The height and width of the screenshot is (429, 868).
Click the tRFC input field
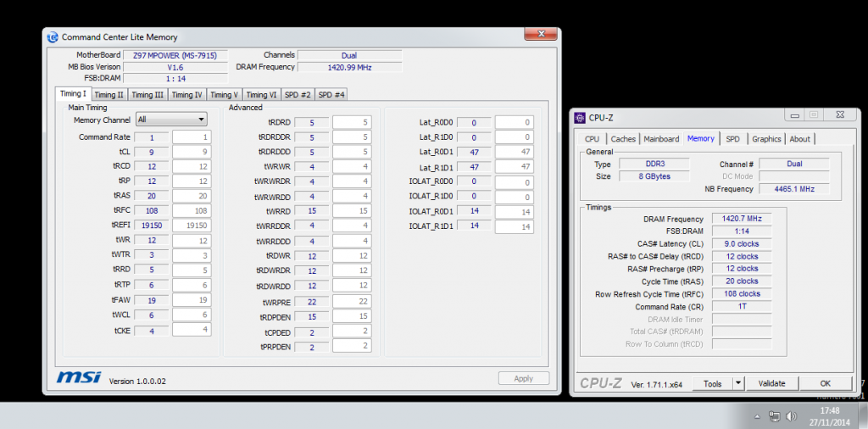coord(191,211)
